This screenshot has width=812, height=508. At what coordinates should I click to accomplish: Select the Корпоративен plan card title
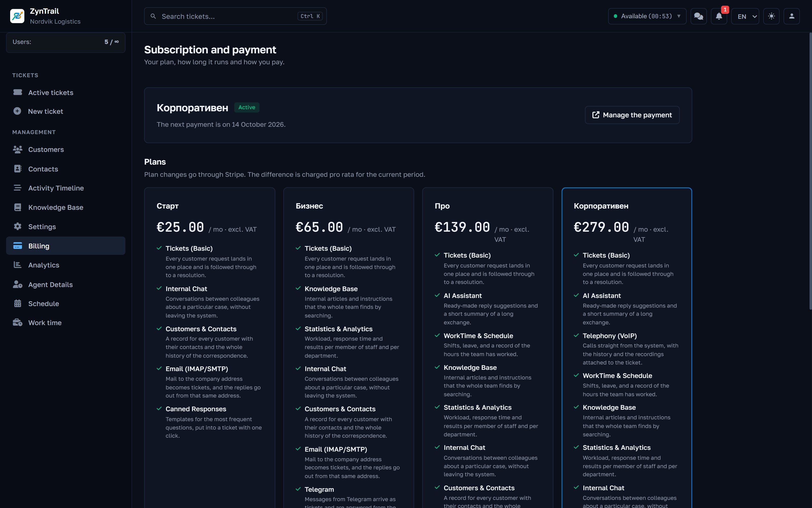(601, 206)
